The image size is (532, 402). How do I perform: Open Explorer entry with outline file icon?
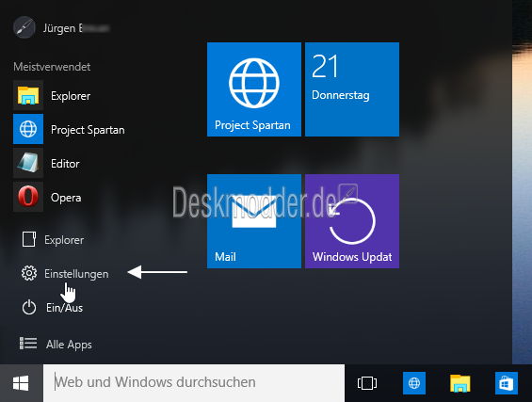coord(53,240)
